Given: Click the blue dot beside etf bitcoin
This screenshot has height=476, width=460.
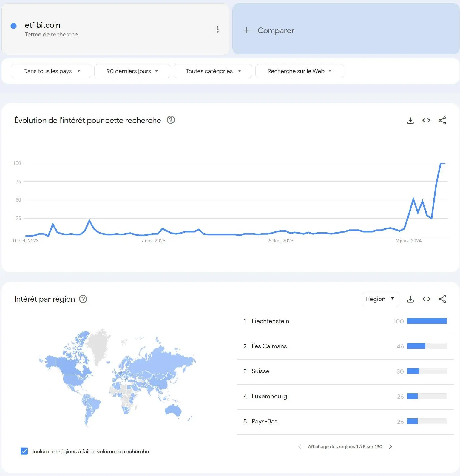Looking at the screenshot, I should click(13, 26).
